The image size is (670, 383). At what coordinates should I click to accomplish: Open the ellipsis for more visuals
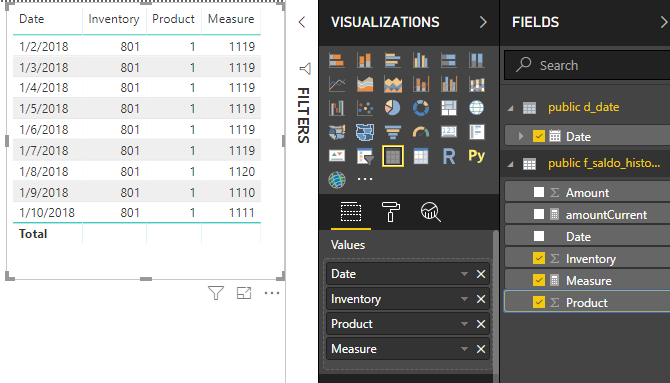[364, 180]
